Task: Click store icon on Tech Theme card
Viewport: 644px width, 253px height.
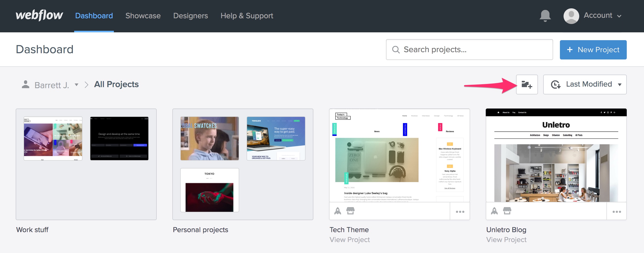Action: (350, 211)
